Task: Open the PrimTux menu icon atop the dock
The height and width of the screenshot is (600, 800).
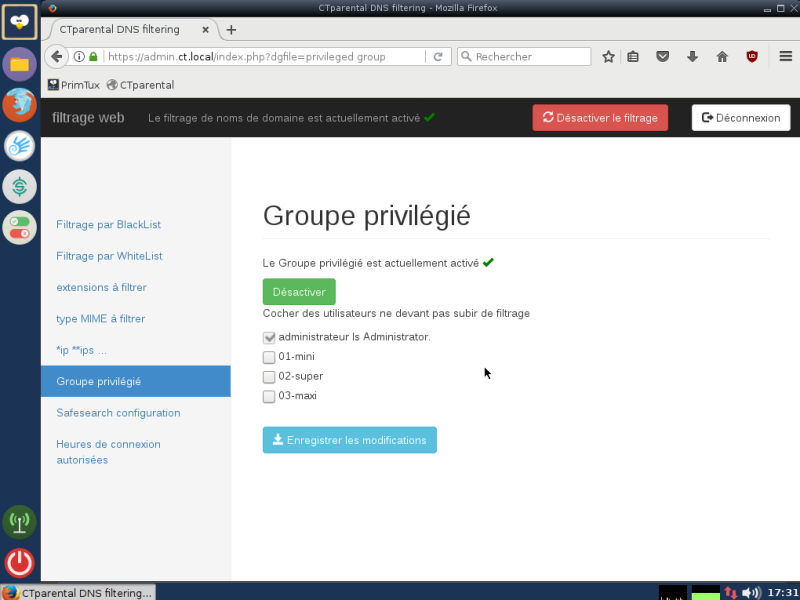Action: [x=19, y=22]
